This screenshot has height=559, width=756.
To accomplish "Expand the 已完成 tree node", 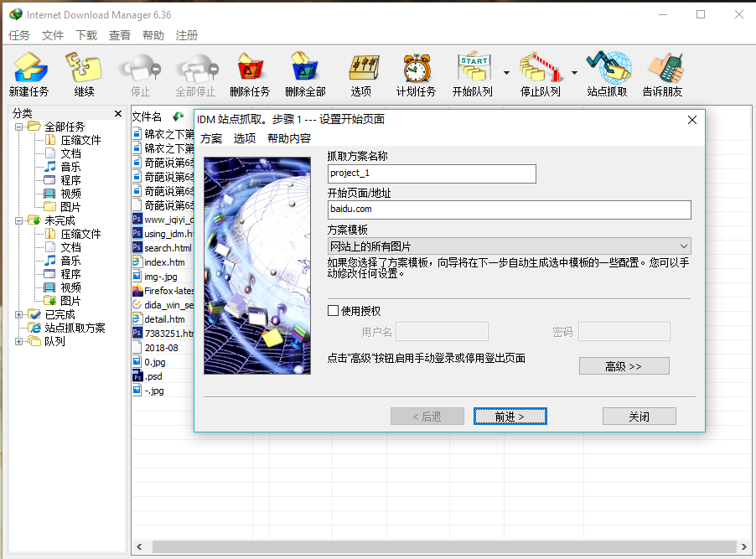I will (x=18, y=314).
